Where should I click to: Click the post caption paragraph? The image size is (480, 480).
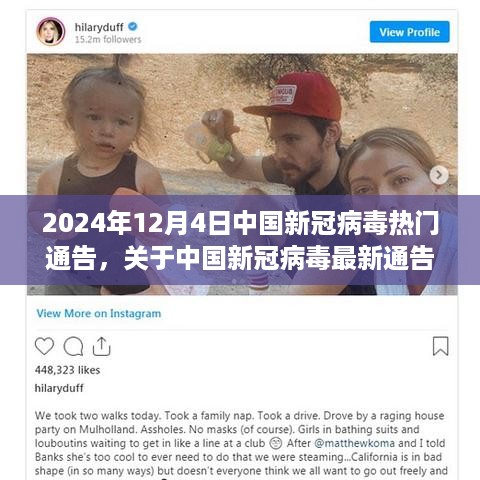tap(241, 443)
